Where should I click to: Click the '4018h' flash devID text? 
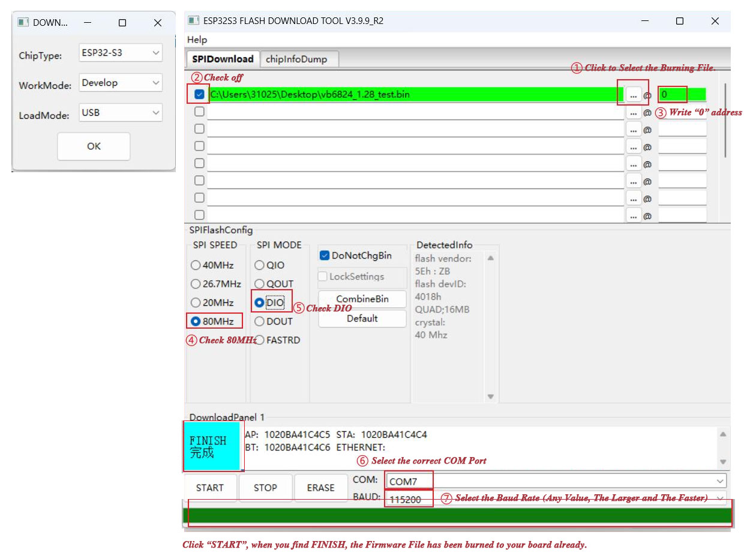pos(428,297)
